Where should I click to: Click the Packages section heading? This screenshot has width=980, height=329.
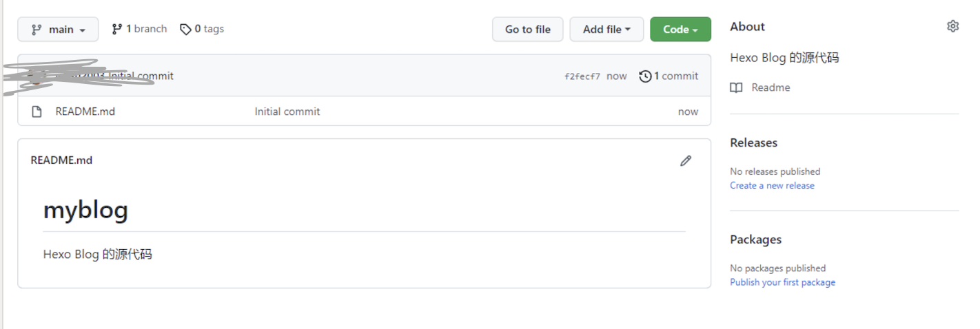pyautogui.click(x=755, y=240)
